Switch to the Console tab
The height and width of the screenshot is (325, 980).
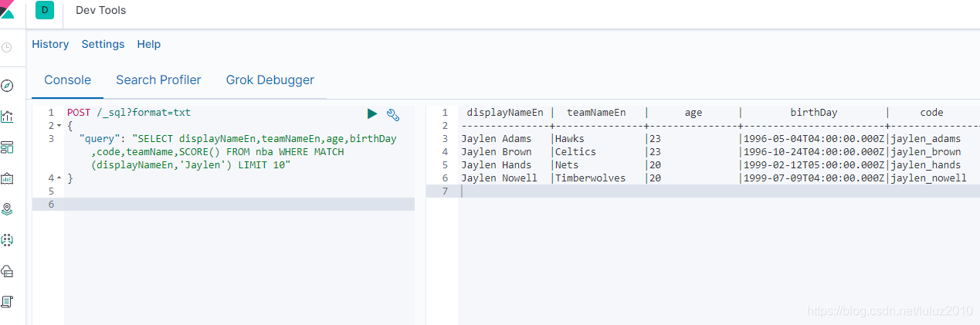(x=67, y=80)
